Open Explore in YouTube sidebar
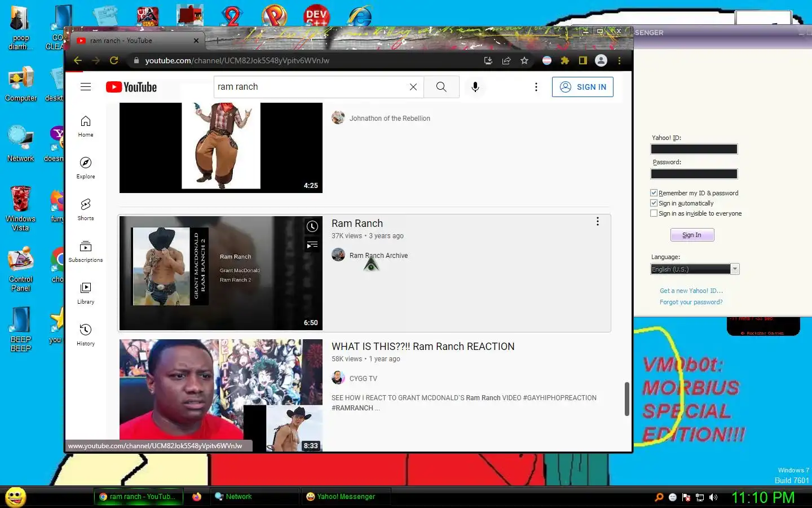 (86, 168)
